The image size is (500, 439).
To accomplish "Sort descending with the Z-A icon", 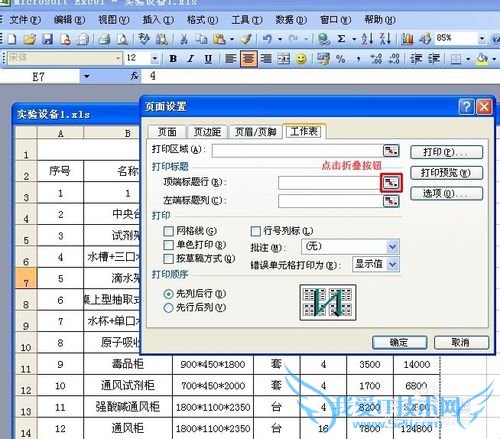I will (385, 39).
